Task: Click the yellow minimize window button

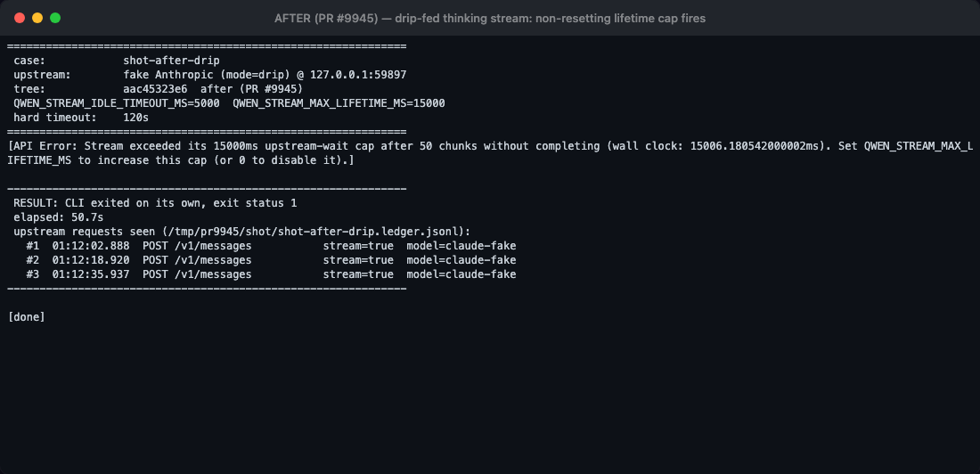Action: click(37, 18)
